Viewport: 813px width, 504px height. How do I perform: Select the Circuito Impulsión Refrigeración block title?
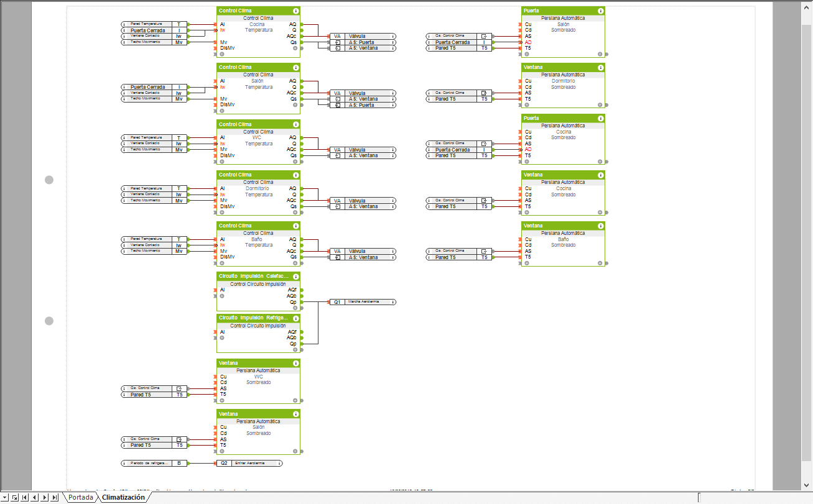(x=253, y=318)
